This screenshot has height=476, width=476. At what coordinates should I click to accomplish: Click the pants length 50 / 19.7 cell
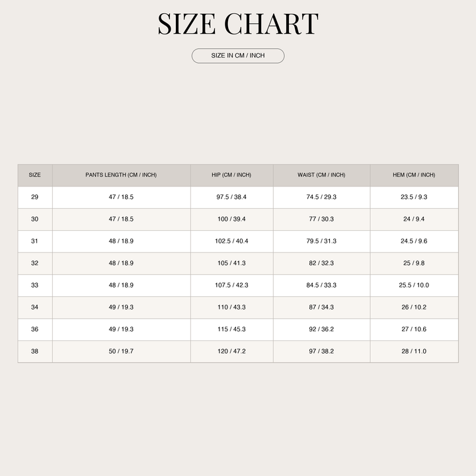121,351
